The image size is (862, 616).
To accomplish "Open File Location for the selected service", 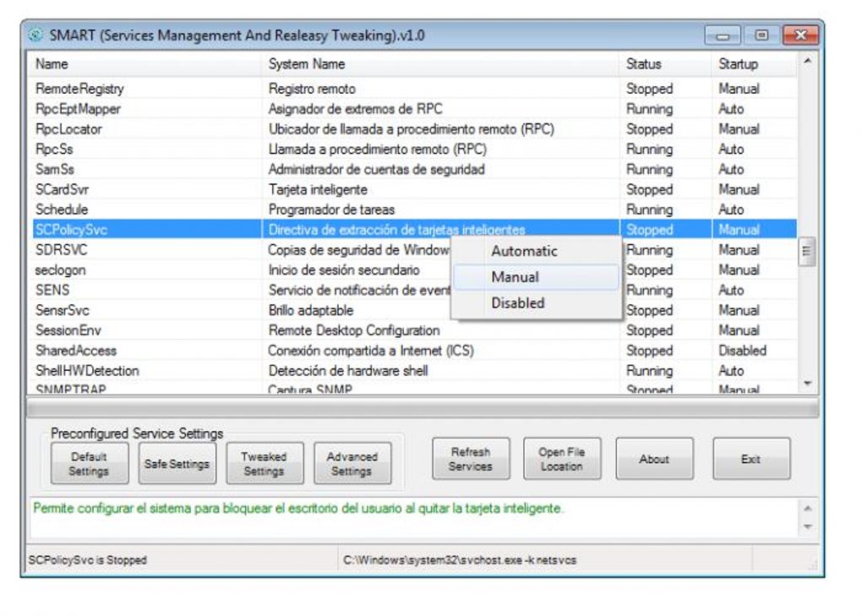I will (x=562, y=457).
